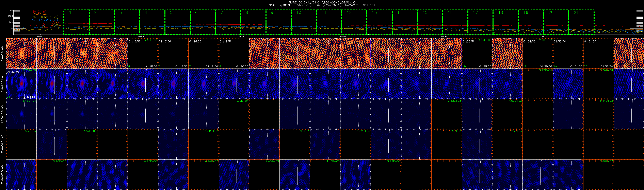This screenshot has width=644, height=190.
Task: Click the yellow '25-100 keV (-20)' legend entry
Action: 45,17
